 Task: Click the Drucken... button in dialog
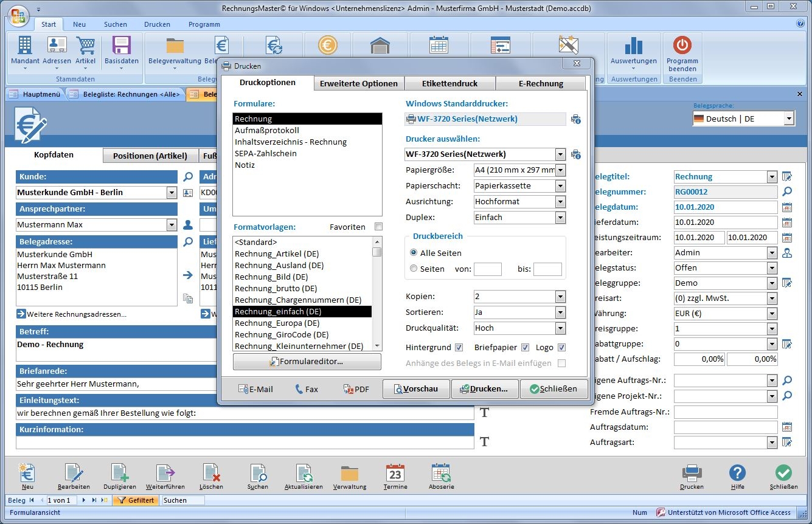point(485,389)
